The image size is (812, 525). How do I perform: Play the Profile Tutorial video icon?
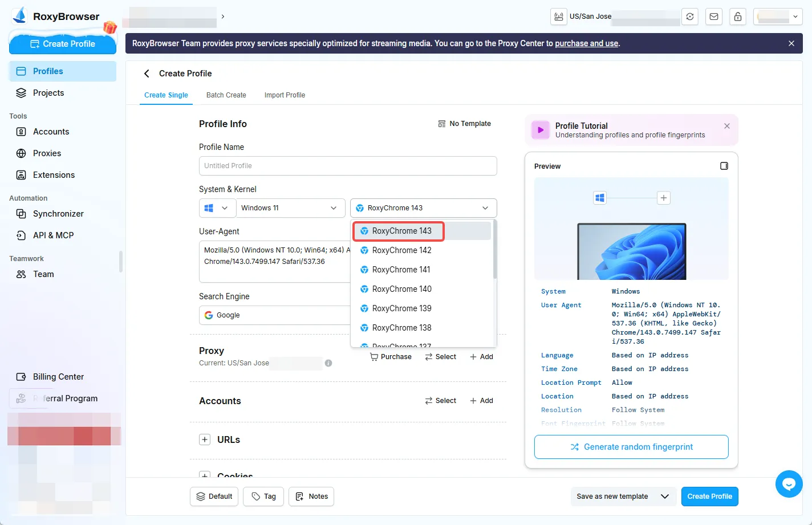click(541, 130)
